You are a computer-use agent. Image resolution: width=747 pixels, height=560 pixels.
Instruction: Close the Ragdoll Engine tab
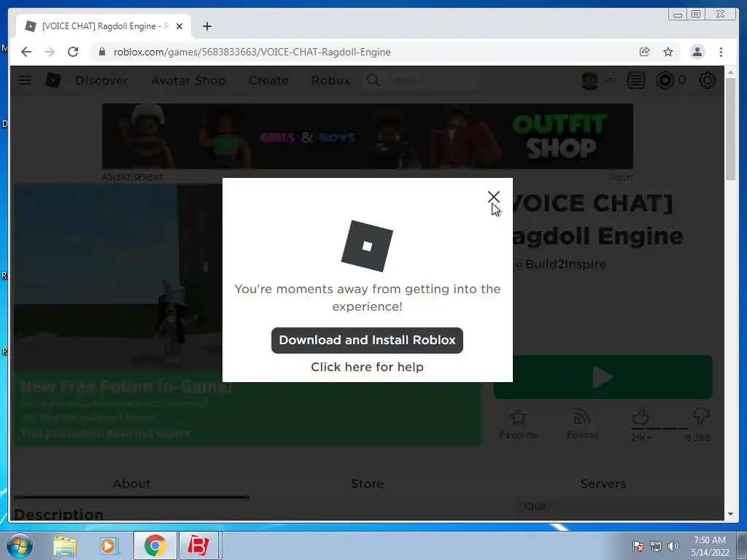tap(179, 26)
